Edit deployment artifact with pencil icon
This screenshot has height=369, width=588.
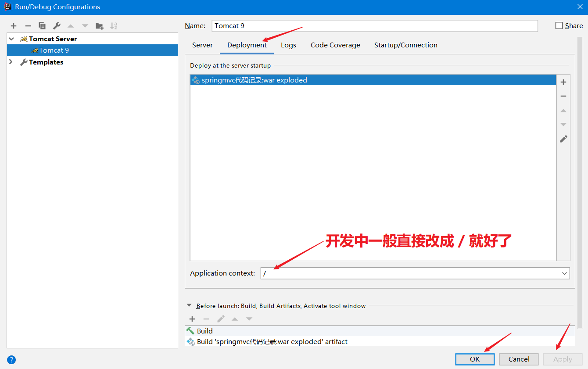[x=563, y=139]
